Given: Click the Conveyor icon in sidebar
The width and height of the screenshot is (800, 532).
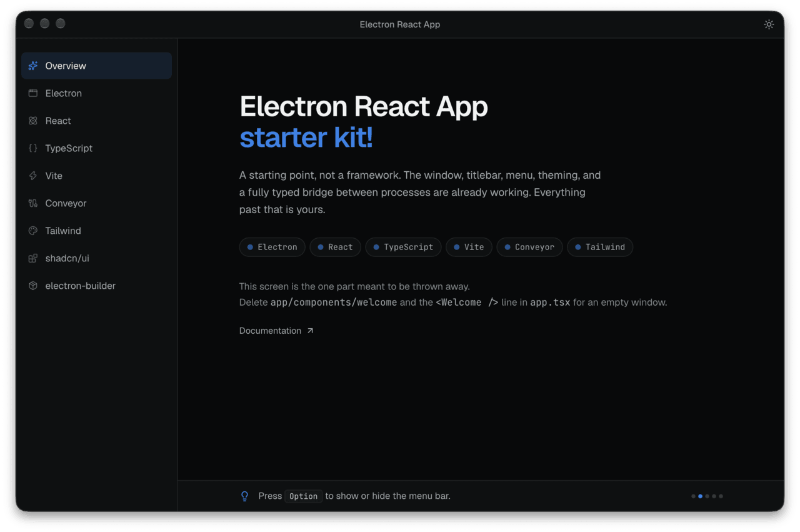Looking at the screenshot, I should coord(33,203).
